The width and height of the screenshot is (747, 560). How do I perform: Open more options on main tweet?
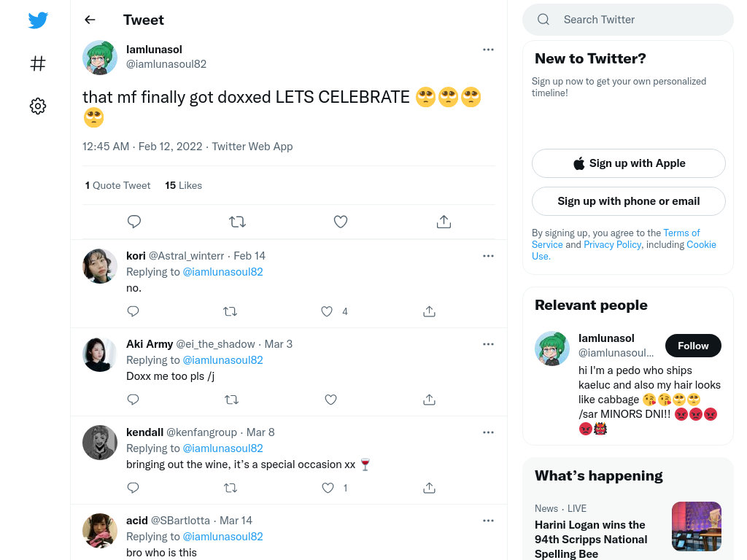click(x=488, y=50)
